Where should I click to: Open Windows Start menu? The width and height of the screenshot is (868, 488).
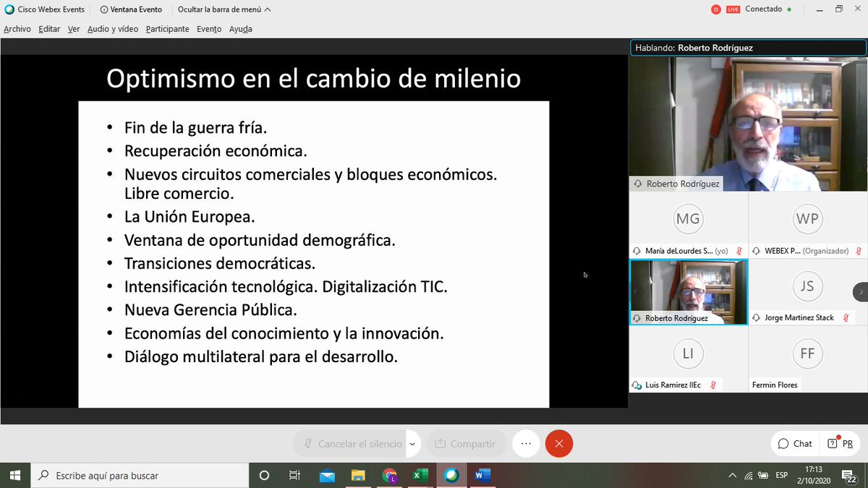15,475
